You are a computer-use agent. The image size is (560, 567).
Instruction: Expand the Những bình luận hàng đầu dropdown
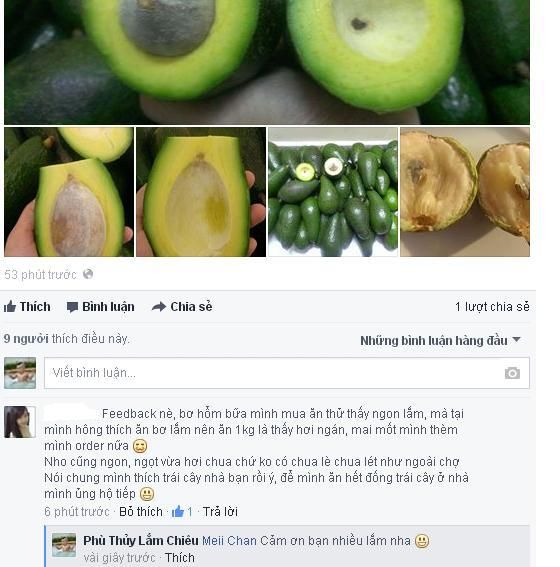[440, 340]
